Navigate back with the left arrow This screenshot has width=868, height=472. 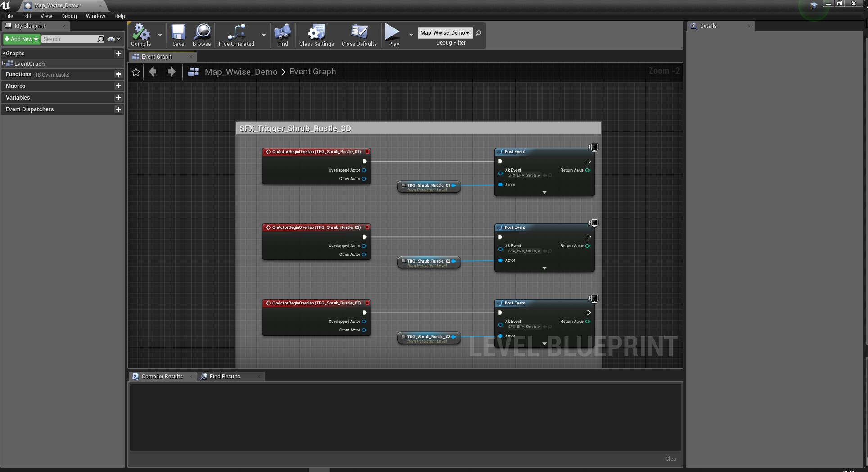pos(153,72)
